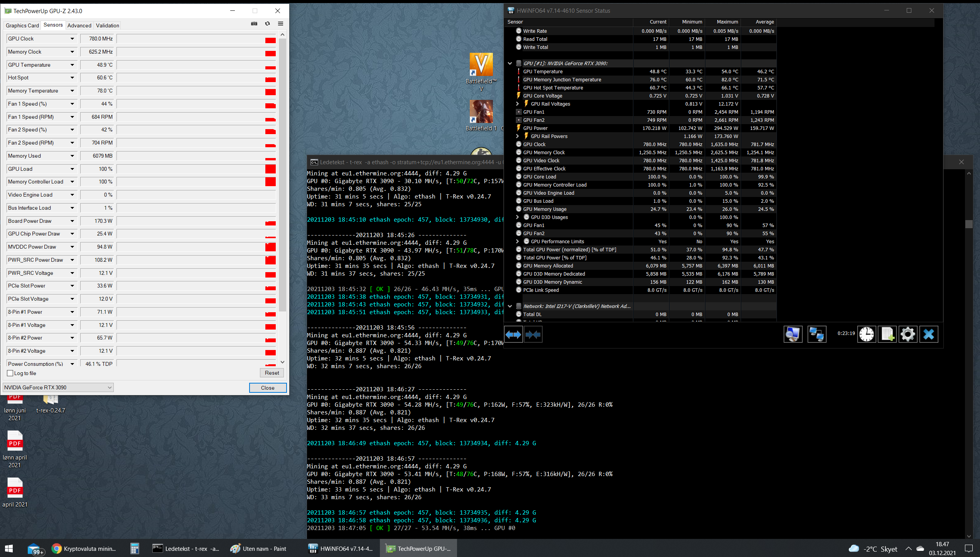Click Memory Controller Load graph

coord(196,182)
